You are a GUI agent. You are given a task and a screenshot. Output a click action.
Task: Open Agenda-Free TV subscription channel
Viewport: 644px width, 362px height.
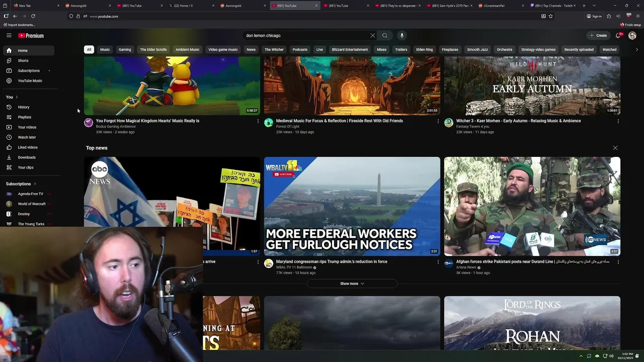click(28, 194)
